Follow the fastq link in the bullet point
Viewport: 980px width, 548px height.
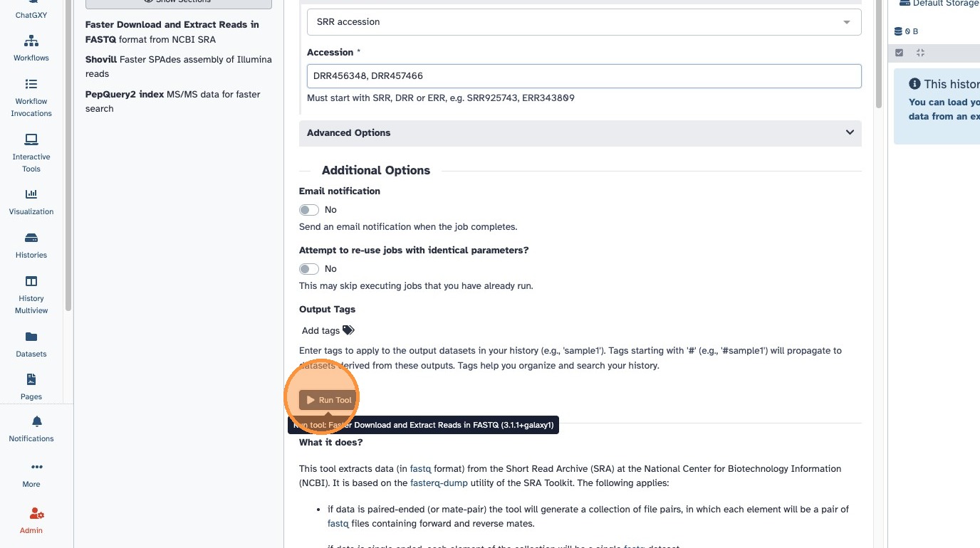(x=338, y=523)
